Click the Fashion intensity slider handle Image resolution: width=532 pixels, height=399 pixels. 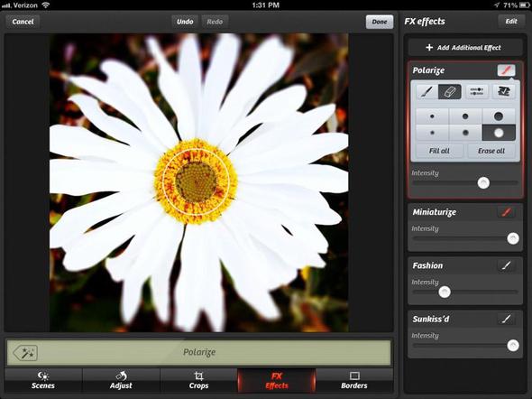(x=445, y=292)
